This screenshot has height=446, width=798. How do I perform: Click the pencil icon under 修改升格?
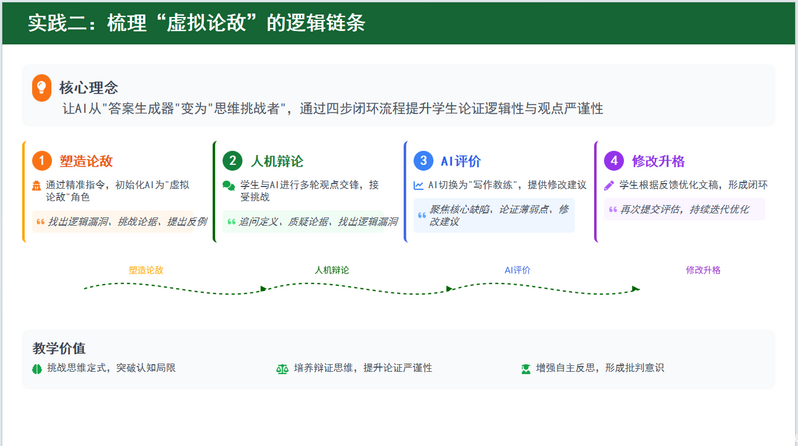pos(609,185)
